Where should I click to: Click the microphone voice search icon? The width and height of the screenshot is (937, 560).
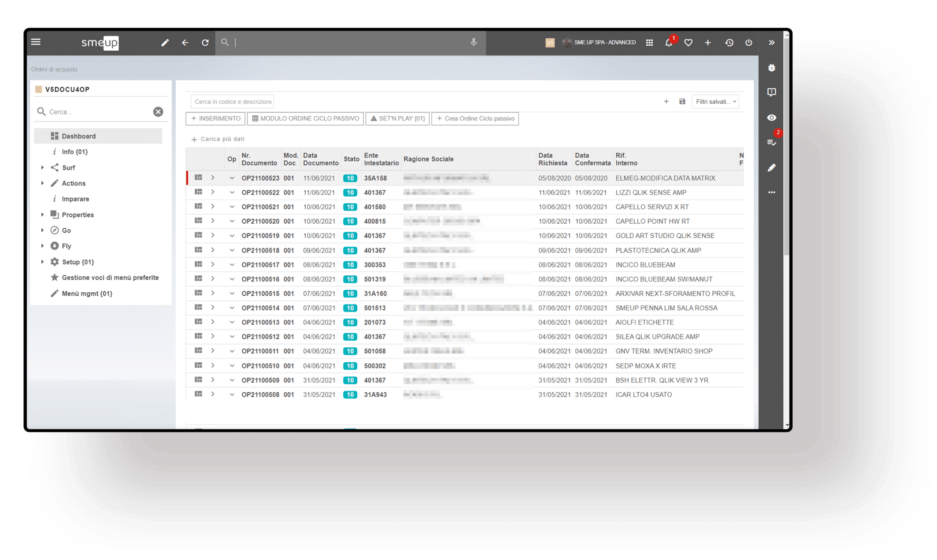[473, 42]
